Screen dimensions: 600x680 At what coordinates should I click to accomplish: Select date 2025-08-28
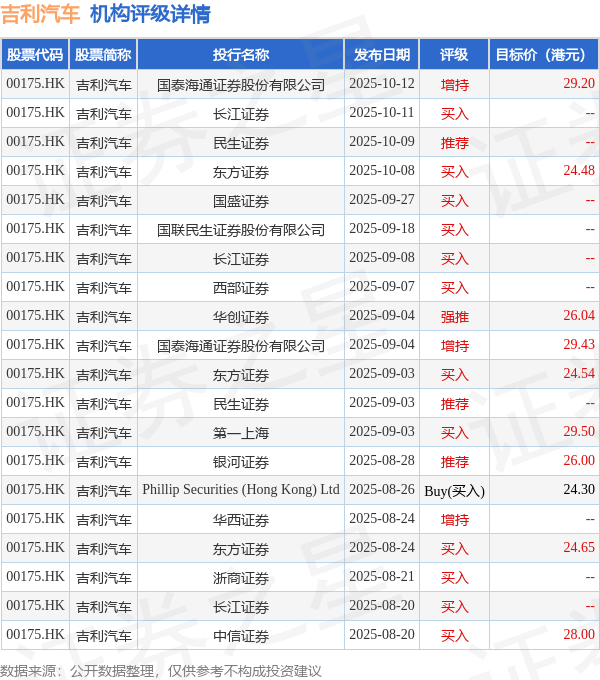[382, 461]
